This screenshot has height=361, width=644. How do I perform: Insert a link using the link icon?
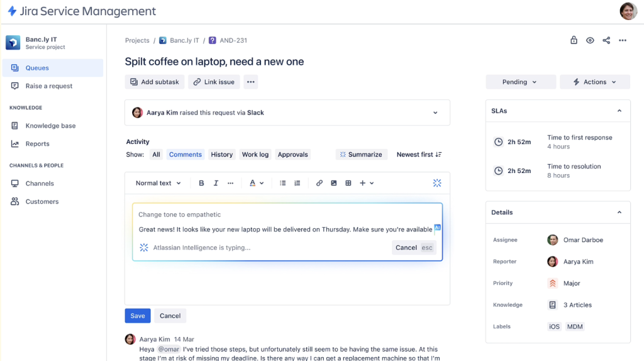pyautogui.click(x=319, y=183)
